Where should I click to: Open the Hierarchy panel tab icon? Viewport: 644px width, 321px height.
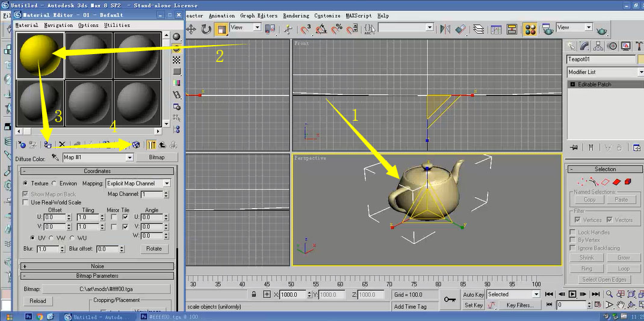(x=598, y=46)
